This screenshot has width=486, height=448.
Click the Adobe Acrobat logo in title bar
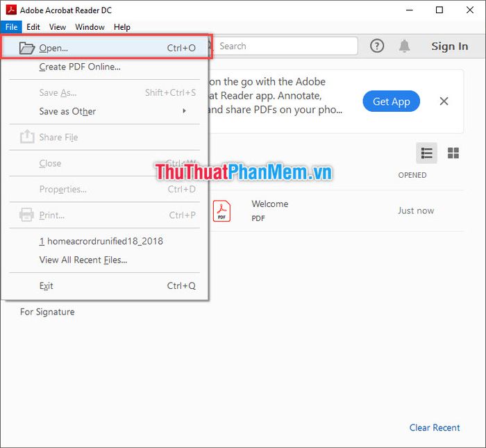(x=11, y=10)
